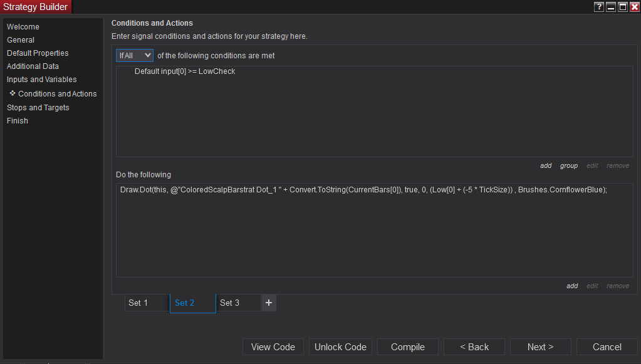641x364 pixels.
Task: Add a new condition link
Action: 546,166
